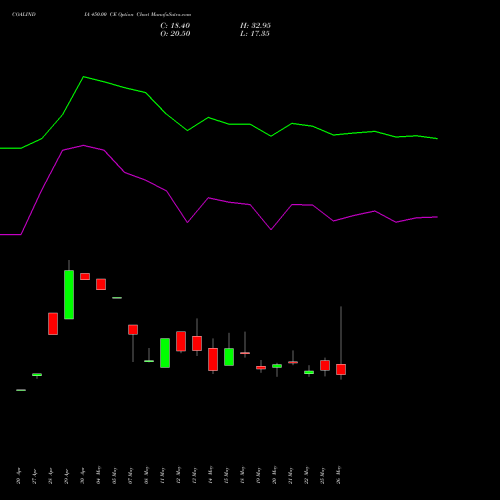This screenshot has width=500, height=500.
Task: Click the '11 May' date label
Action: [x=162, y=476]
